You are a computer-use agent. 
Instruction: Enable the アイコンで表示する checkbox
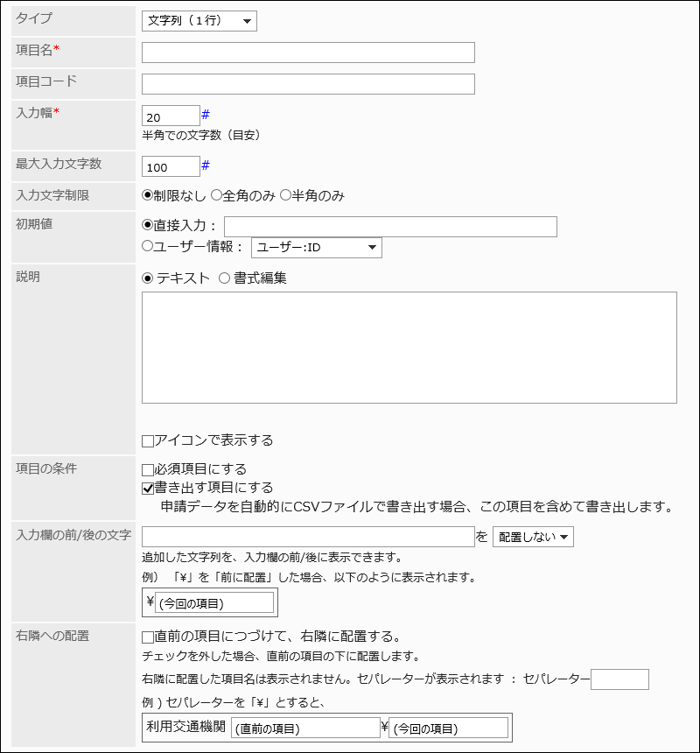coord(148,440)
